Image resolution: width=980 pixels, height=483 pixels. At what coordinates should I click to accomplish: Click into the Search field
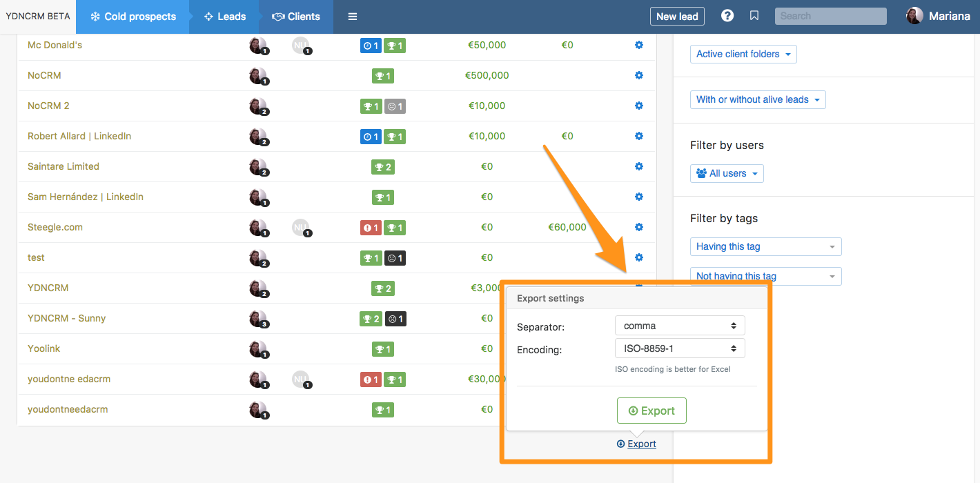point(830,16)
